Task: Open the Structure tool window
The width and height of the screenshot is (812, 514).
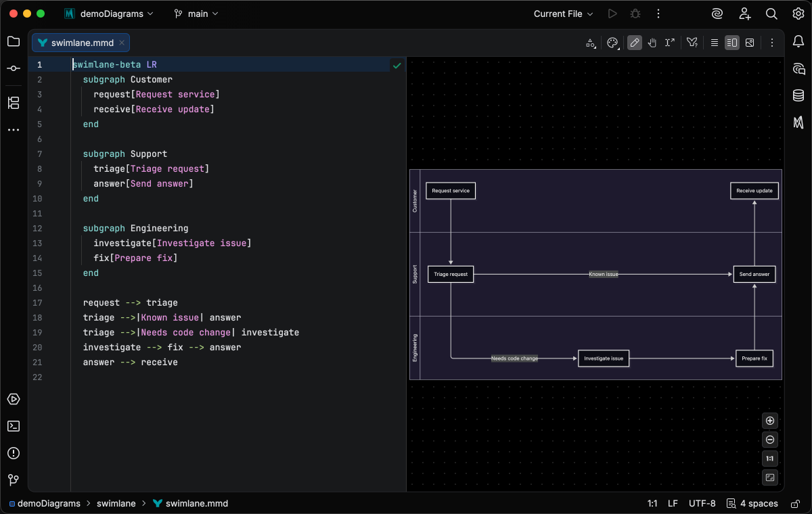Action: pyautogui.click(x=14, y=103)
